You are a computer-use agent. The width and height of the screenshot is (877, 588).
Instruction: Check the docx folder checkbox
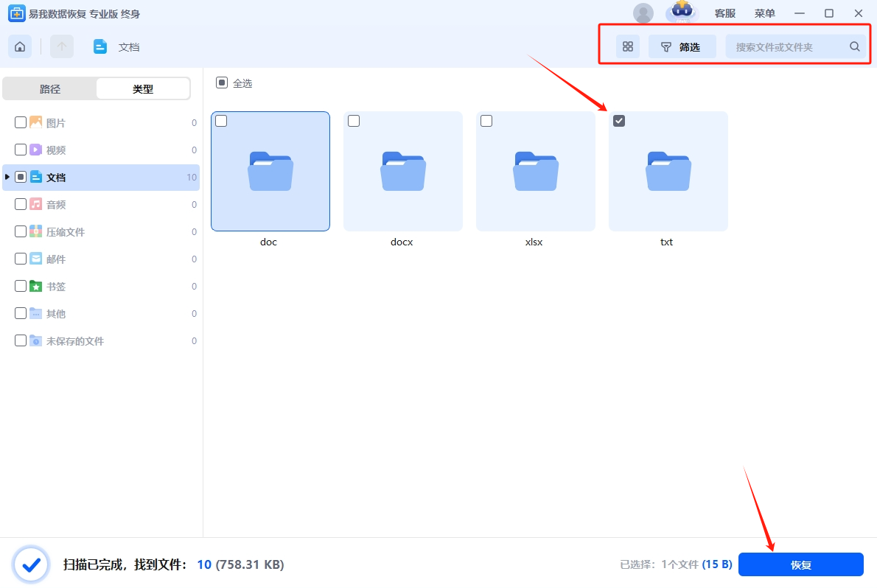[x=354, y=121]
